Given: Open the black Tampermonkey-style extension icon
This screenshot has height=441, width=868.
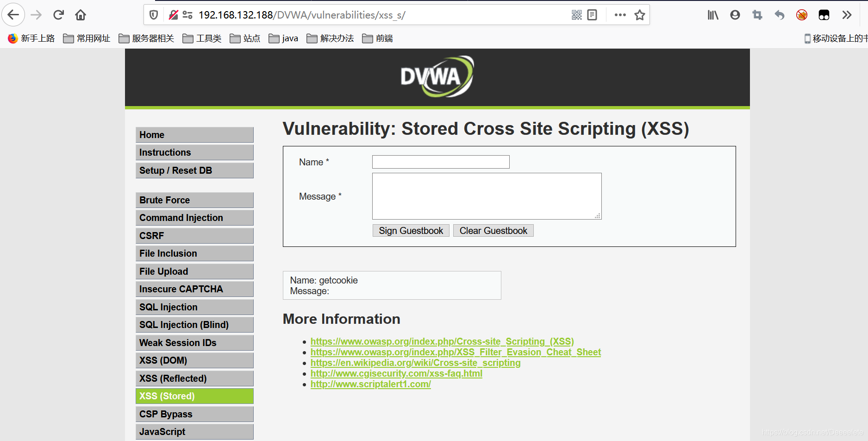Looking at the screenshot, I should point(824,15).
